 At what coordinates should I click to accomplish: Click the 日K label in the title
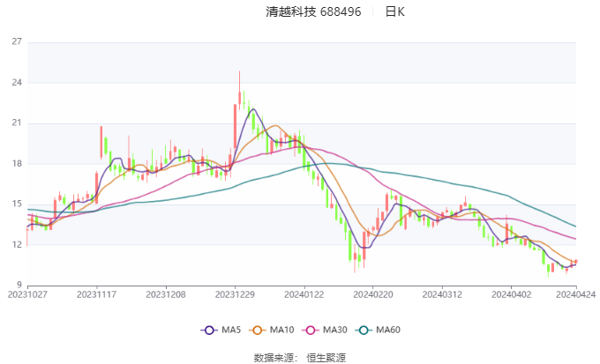(x=395, y=11)
